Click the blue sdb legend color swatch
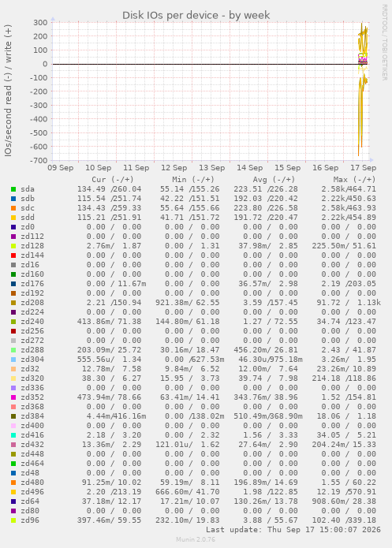 [x=13, y=199]
